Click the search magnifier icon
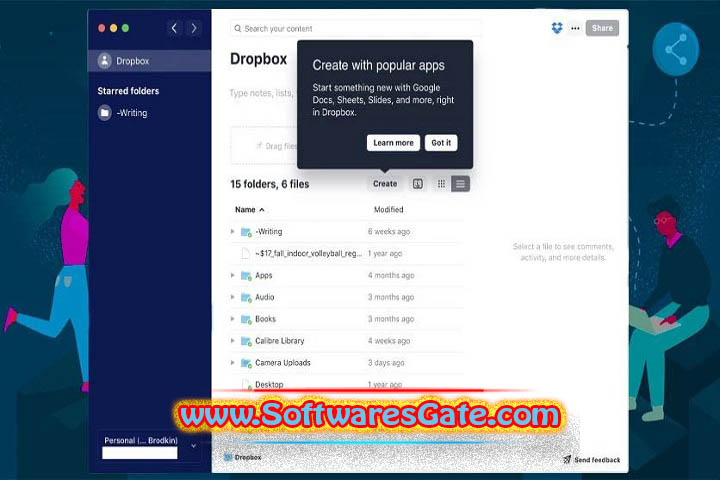 pyautogui.click(x=237, y=28)
